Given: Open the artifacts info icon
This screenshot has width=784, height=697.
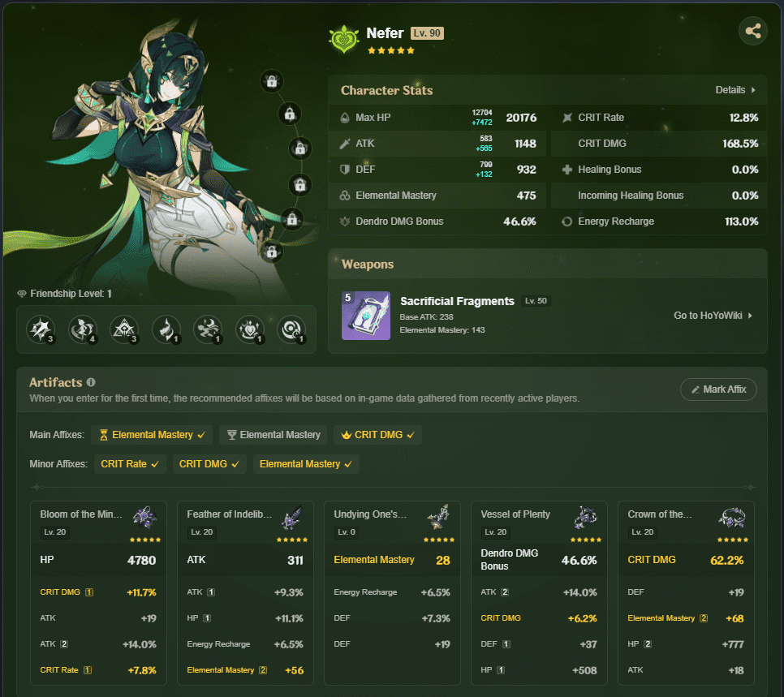Looking at the screenshot, I should coord(91,382).
